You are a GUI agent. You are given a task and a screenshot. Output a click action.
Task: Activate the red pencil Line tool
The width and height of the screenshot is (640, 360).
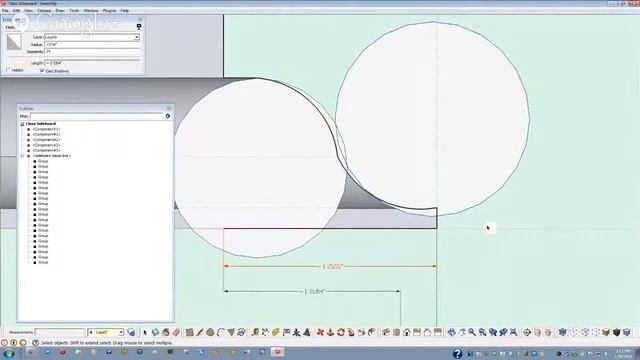[x=200, y=333]
